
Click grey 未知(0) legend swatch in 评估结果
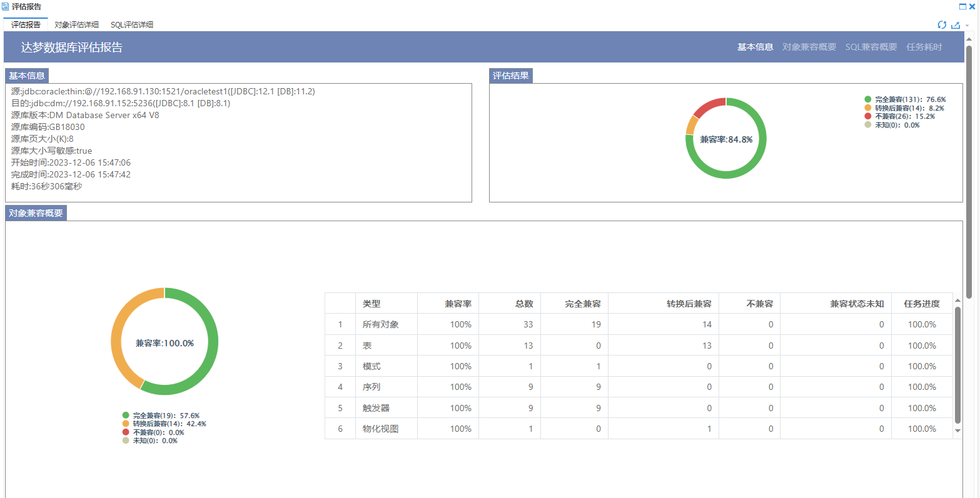click(x=867, y=125)
